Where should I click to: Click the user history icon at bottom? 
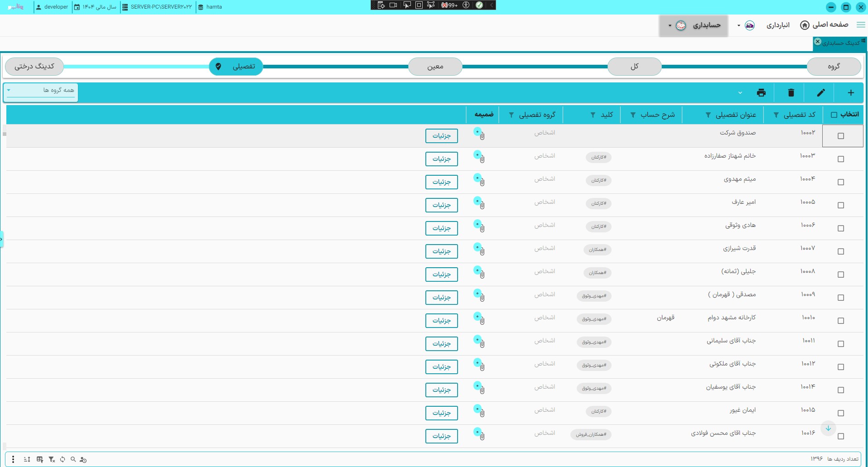pyautogui.click(x=83, y=459)
